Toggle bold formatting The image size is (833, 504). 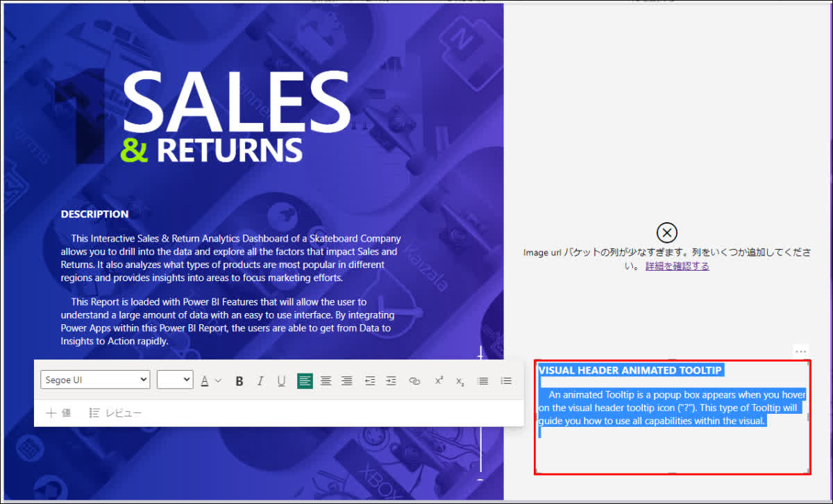[x=239, y=380]
